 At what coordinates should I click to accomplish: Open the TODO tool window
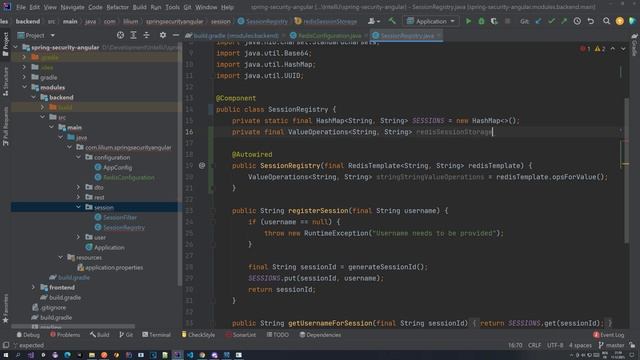coord(278,335)
